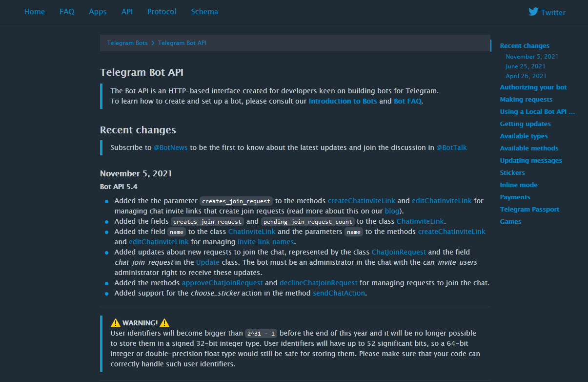Open createChatInviteLink in name-field bullet

[x=452, y=232]
